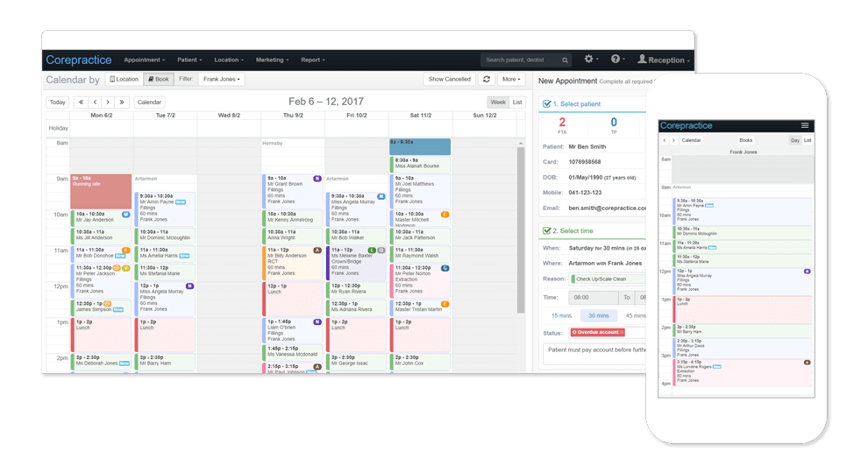Switch to List view in desktop calendar
The height and width of the screenshot is (473, 868).
point(517,102)
